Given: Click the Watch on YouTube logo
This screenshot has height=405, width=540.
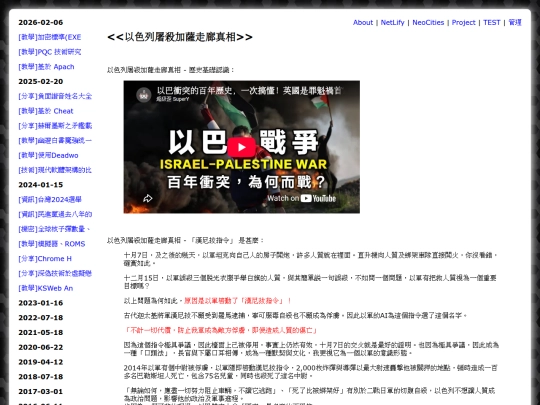Looking at the screenshot, I should (301, 198).
